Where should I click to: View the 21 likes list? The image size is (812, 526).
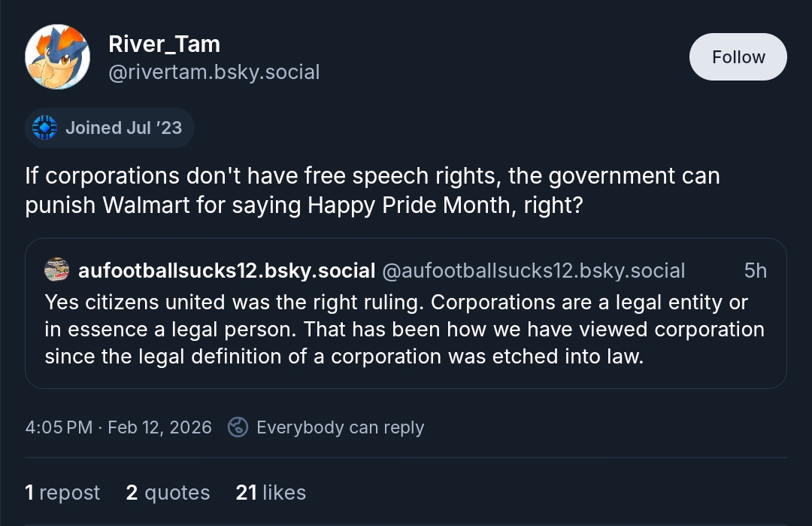271,493
